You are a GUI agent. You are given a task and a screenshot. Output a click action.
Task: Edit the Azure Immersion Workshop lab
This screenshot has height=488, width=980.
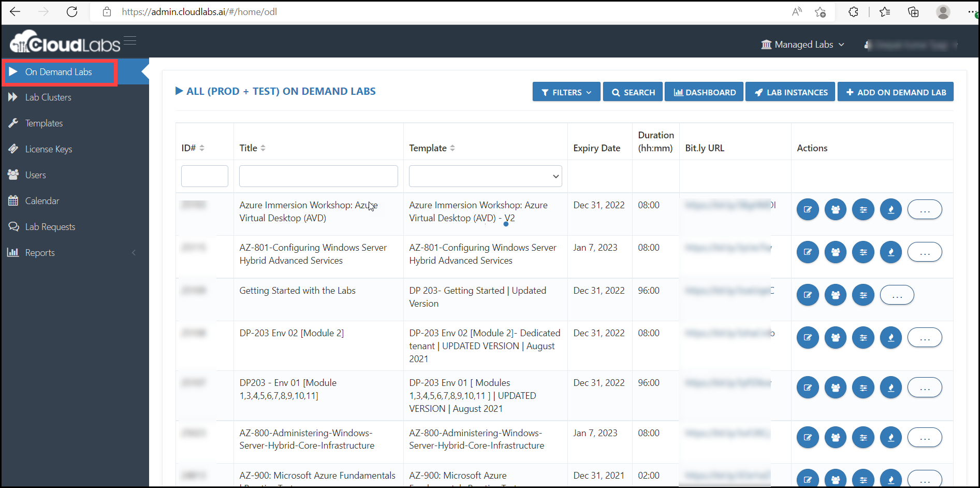808,210
